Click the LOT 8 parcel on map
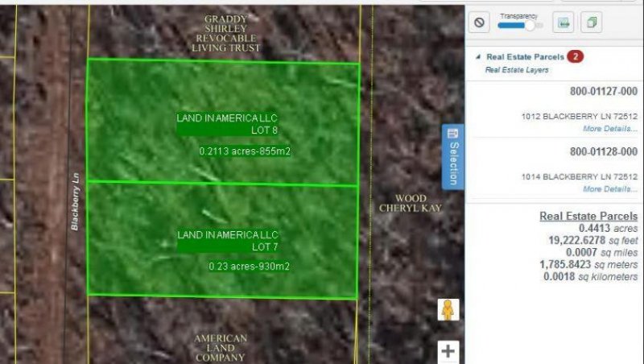The image size is (644, 364). (x=223, y=122)
